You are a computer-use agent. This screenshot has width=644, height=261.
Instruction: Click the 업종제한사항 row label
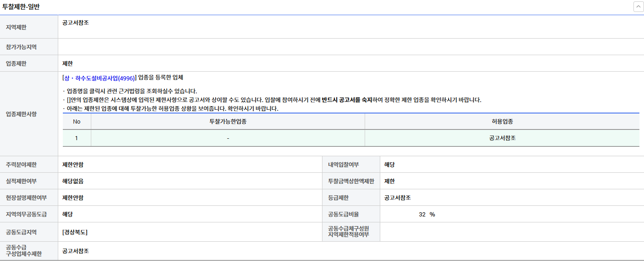click(21, 114)
